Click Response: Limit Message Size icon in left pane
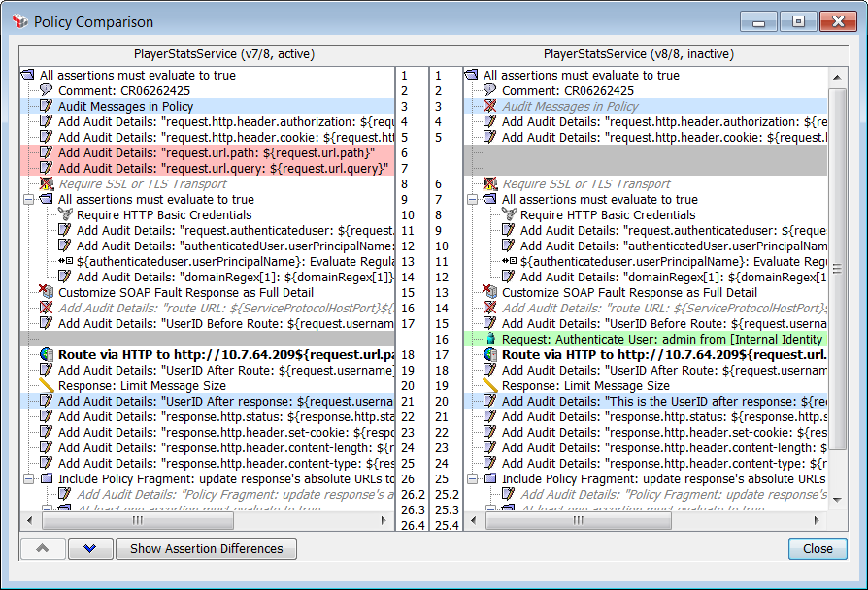Image resolution: width=868 pixels, height=590 pixels. click(x=46, y=386)
